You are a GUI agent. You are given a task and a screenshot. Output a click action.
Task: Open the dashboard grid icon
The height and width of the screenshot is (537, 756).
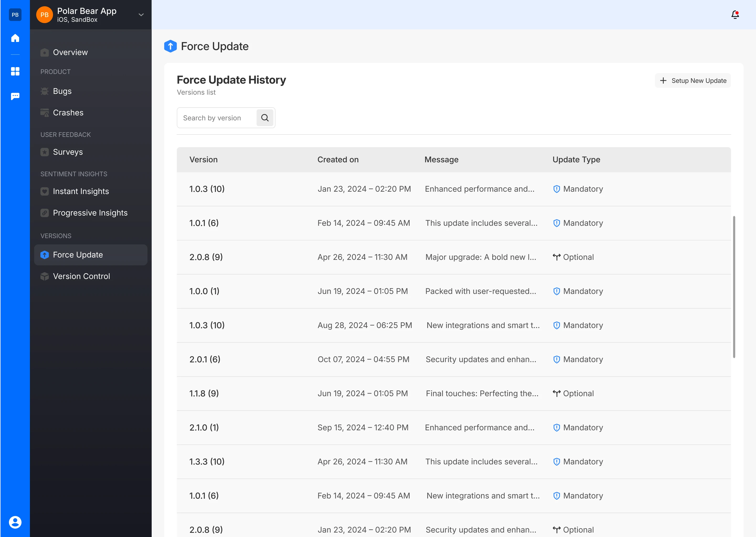point(15,71)
